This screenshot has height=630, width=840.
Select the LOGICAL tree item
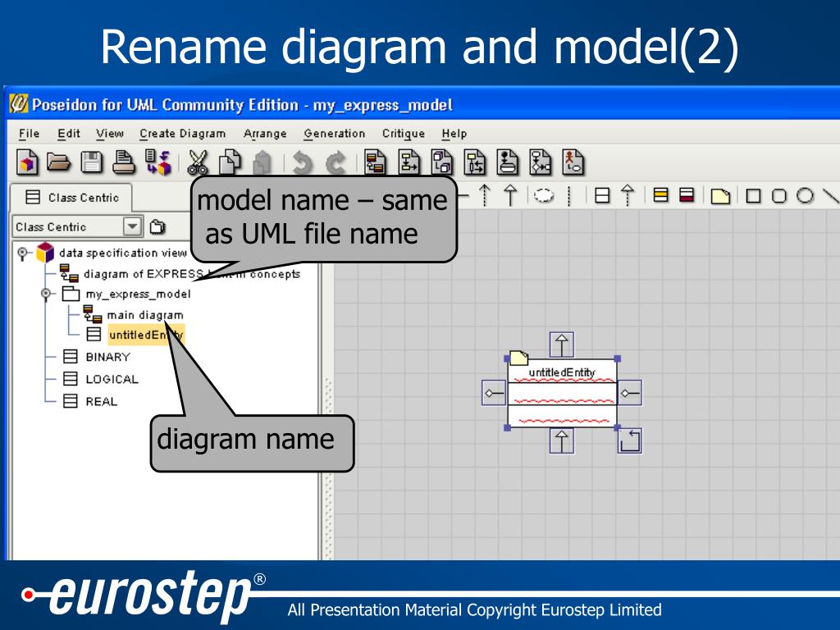tap(112, 379)
